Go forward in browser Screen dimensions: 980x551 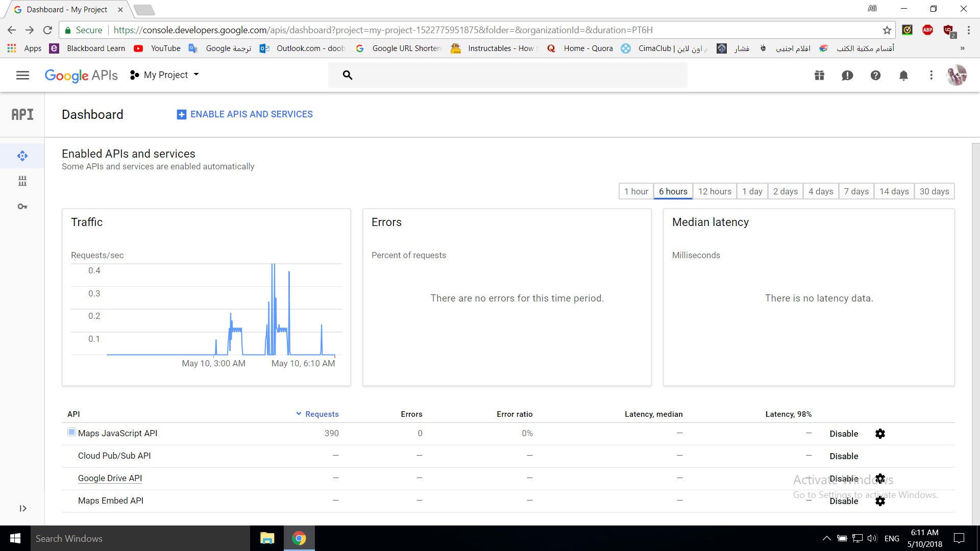click(x=30, y=30)
